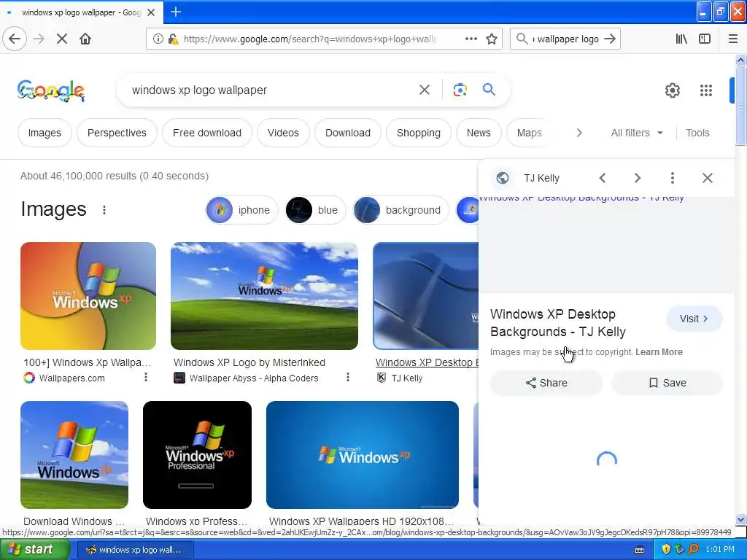Open preview panel more options menu

point(672,178)
